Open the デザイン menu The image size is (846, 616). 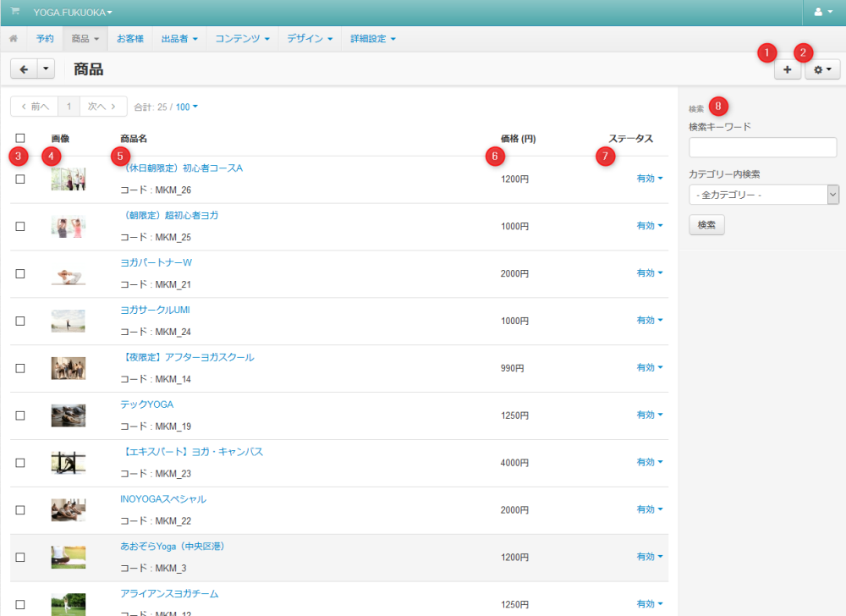(x=310, y=39)
